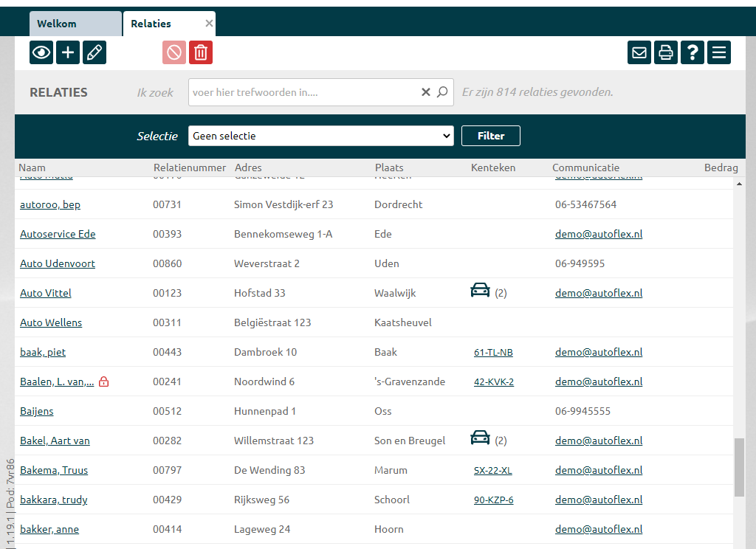Clear search field with X icon
This screenshot has width=756, height=549.
[x=425, y=92]
